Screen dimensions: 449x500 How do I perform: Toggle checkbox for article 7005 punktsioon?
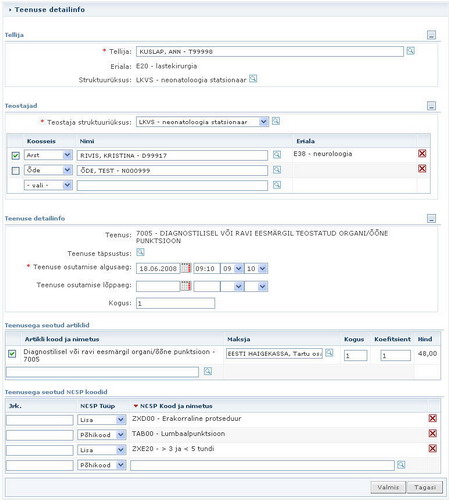pos(12,354)
